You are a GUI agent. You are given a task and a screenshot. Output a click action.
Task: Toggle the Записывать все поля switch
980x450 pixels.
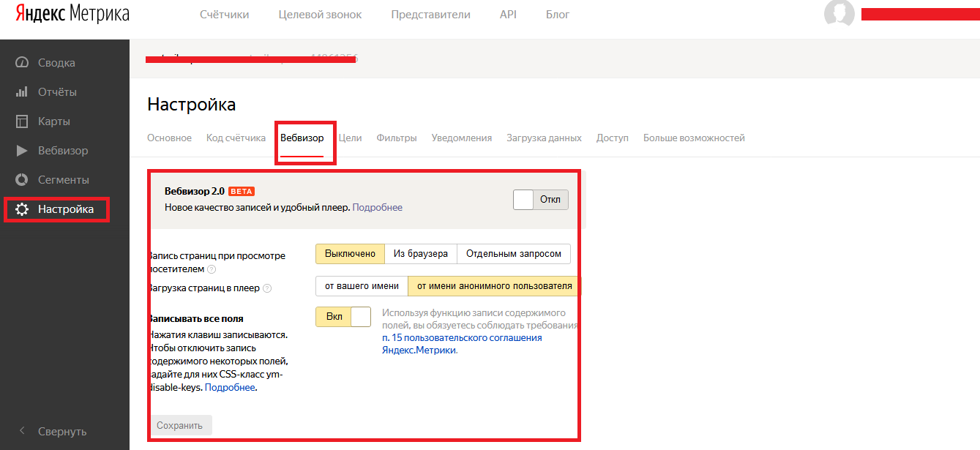(x=343, y=317)
